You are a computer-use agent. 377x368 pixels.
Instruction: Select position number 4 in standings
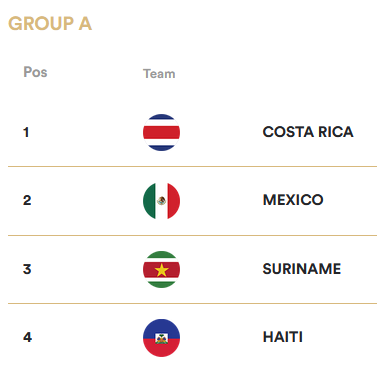click(27, 337)
